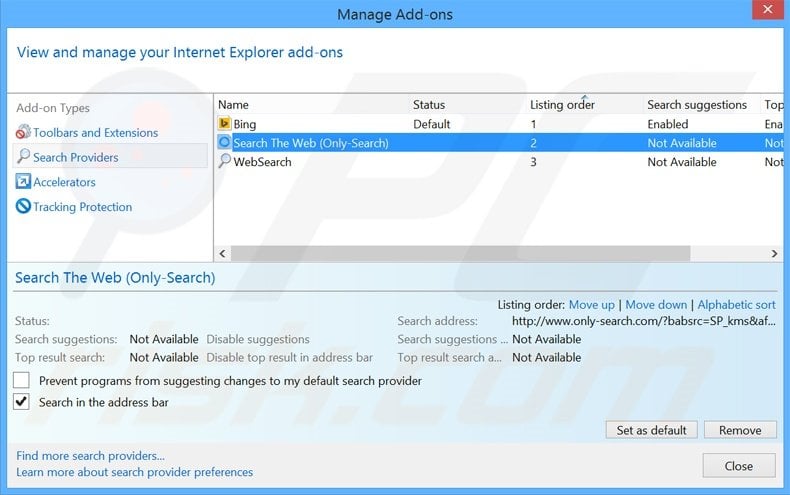This screenshot has width=790, height=495.
Task: Close the Manage Add-ons window
Action: 768,10
